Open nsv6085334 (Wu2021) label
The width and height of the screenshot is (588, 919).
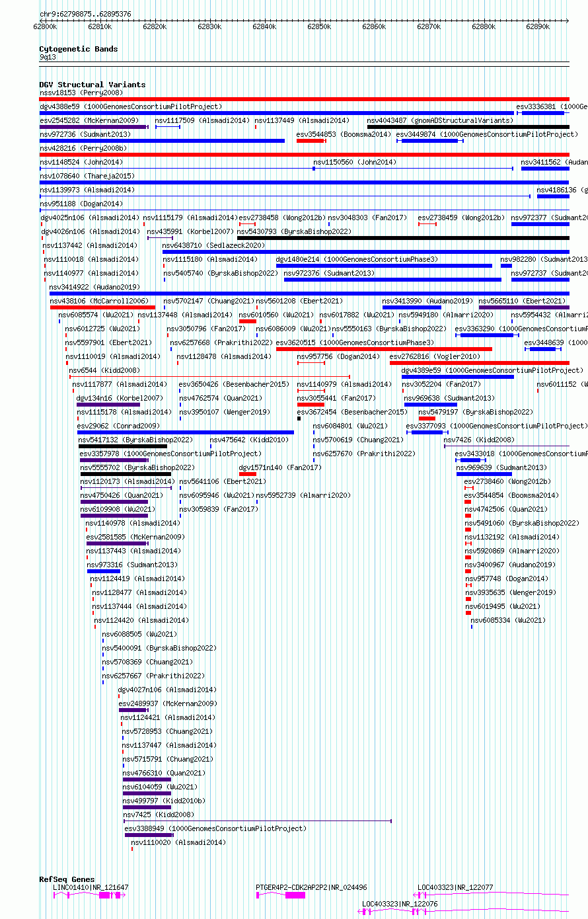[x=509, y=620]
